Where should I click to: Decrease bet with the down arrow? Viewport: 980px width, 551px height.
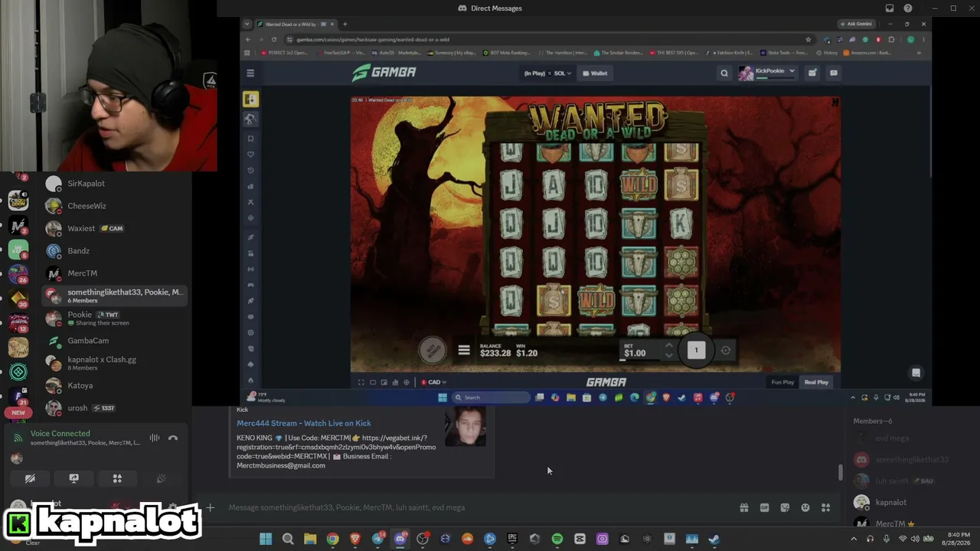pyautogui.click(x=668, y=356)
